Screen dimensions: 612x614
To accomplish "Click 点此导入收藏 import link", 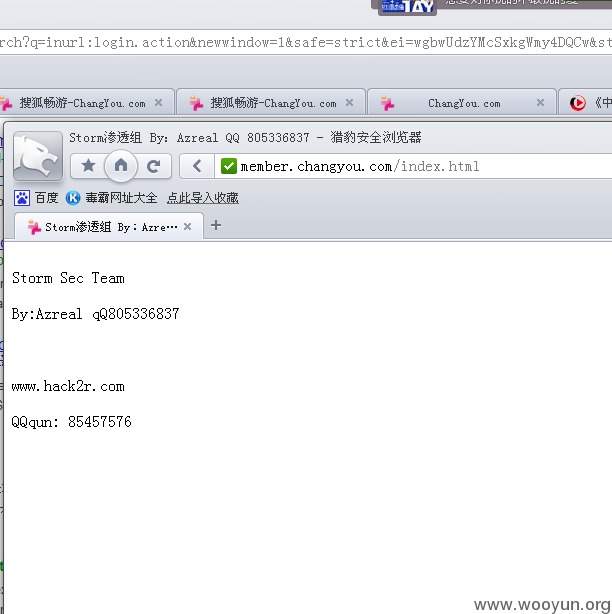I will pos(202,198).
